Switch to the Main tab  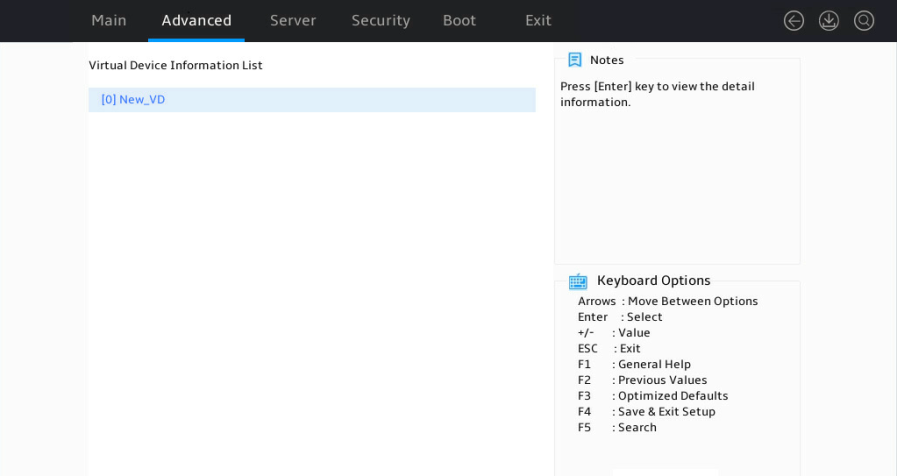tap(109, 21)
